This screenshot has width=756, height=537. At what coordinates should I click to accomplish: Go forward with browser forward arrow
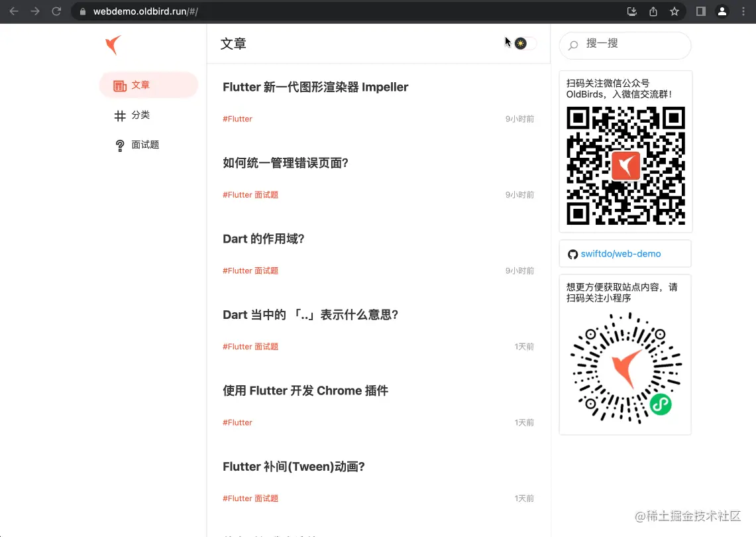point(35,11)
